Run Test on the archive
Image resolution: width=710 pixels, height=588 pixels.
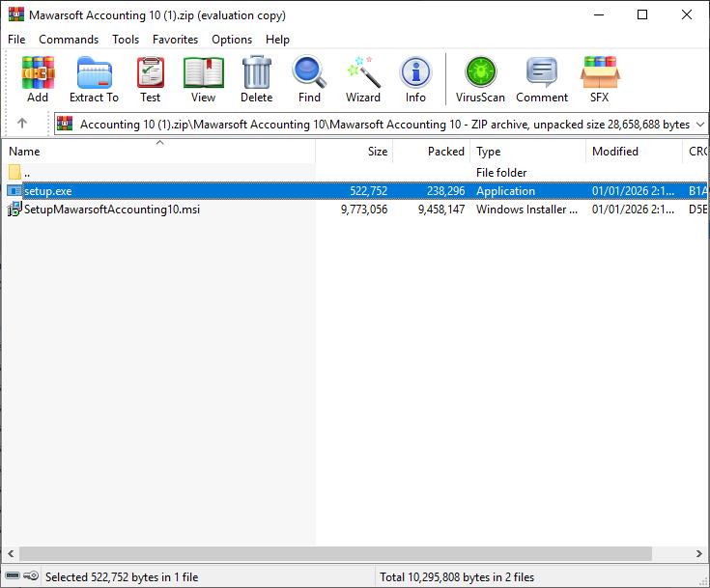tap(150, 79)
